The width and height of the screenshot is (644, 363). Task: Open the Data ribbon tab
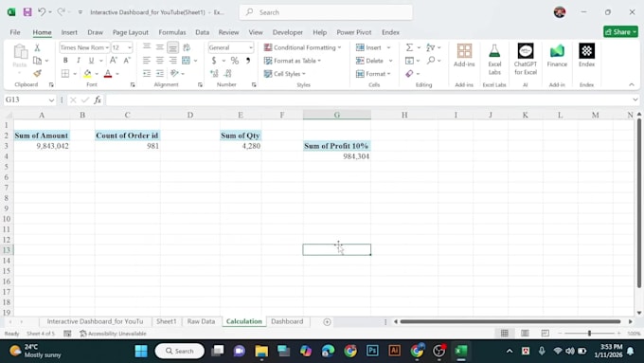tap(202, 32)
